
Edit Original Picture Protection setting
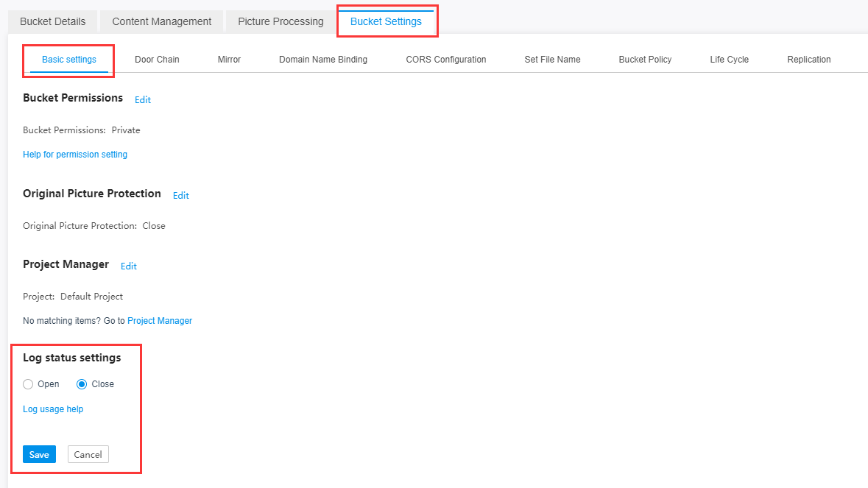(x=181, y=196)
